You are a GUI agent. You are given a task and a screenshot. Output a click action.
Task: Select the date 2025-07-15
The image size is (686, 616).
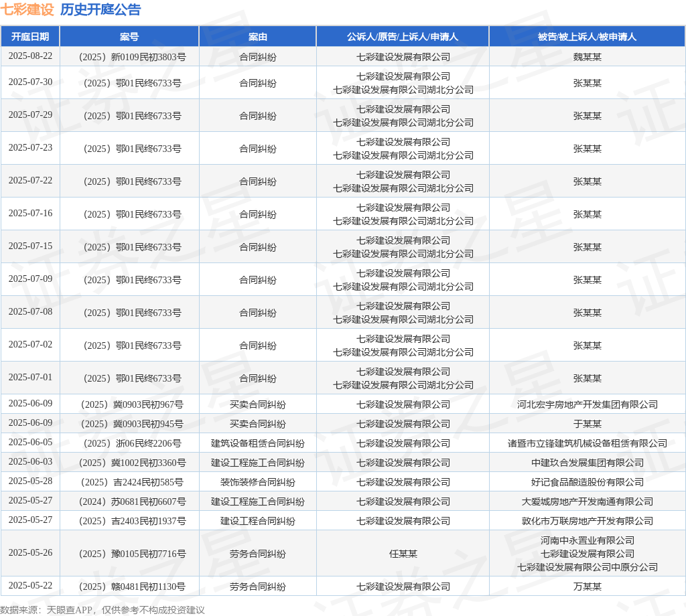click(30, 246)
